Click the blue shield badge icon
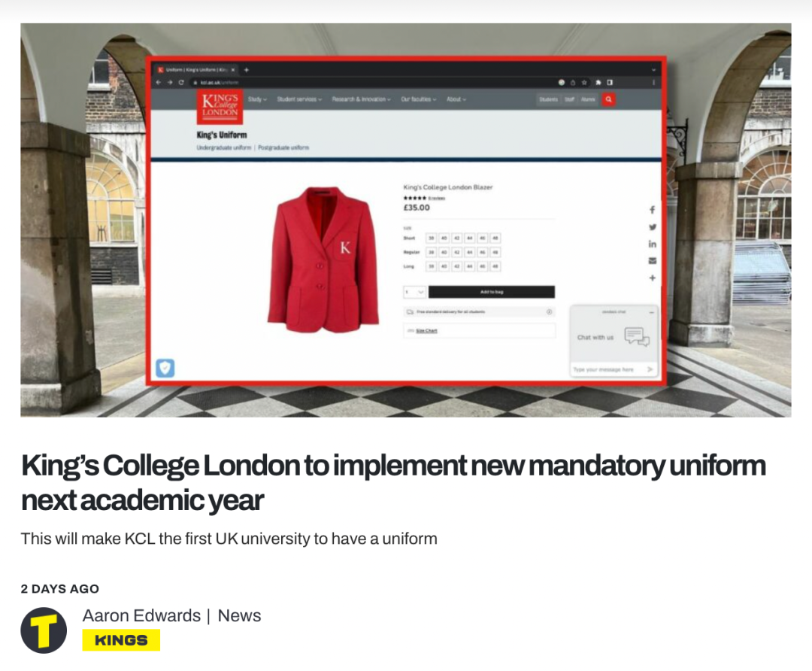The image size is (812, 671). (x=165, y=368)
